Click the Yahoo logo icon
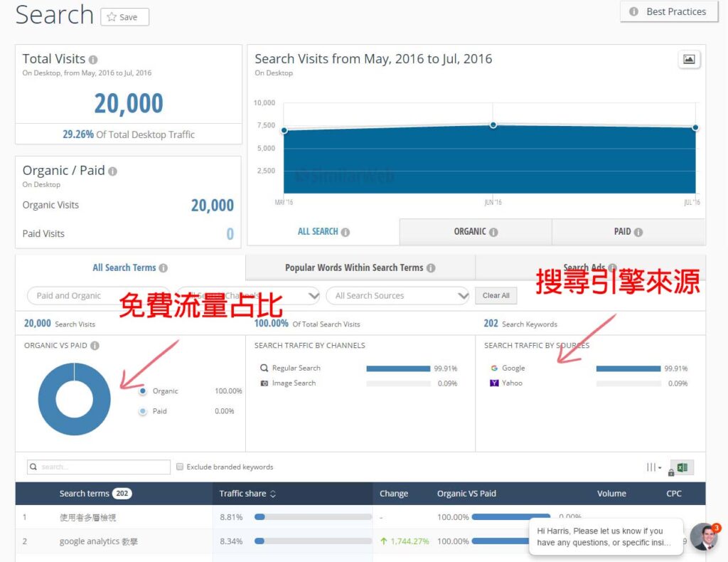728x562 pixels. (494, 383)
